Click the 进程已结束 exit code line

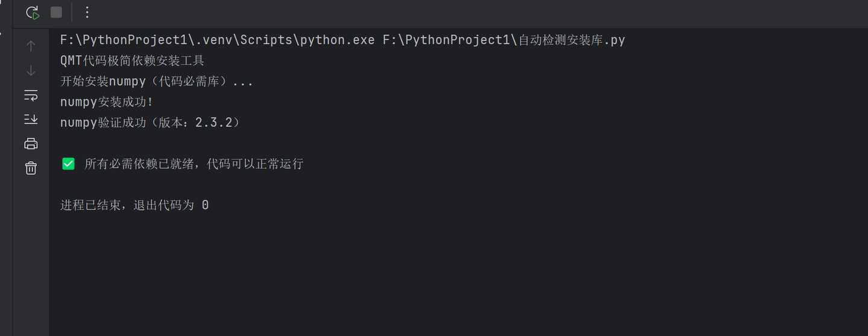tap(134, 205)
